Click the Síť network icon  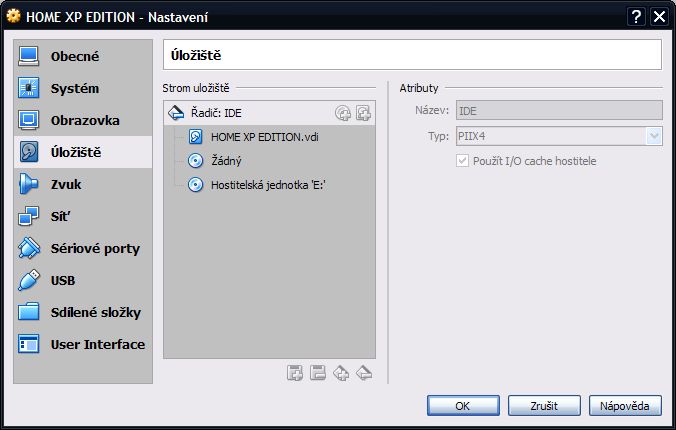tap(29, 216)
